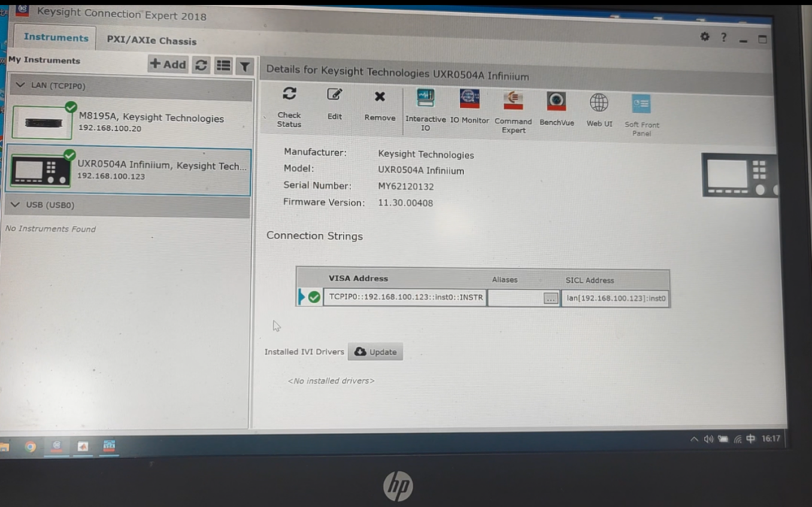Viewport: 812px width, 507px height.
Task: Click volume icon in system tray
Action: (708, 439)
